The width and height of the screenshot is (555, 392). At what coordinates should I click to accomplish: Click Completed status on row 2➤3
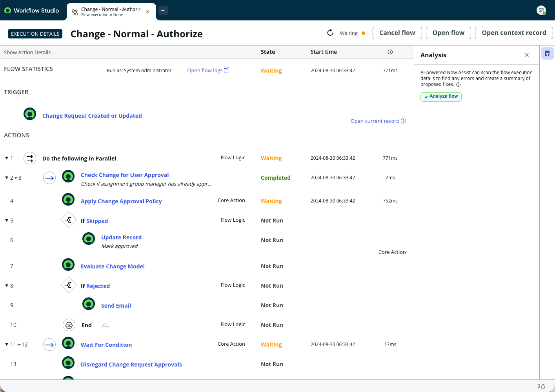click(x=276, y=178)
